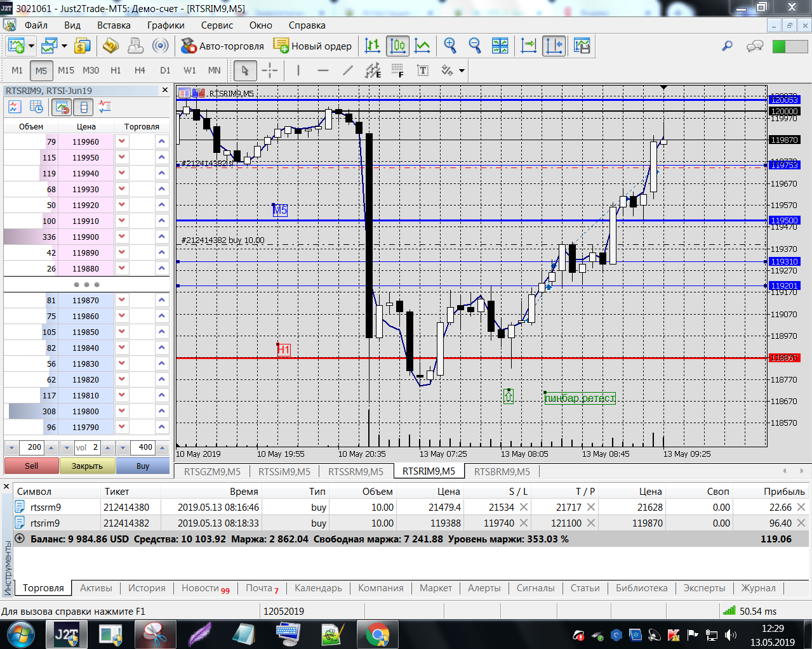Click red sell arrow at price 119960
The image size is (812, 649).
[x=122, y=141]
